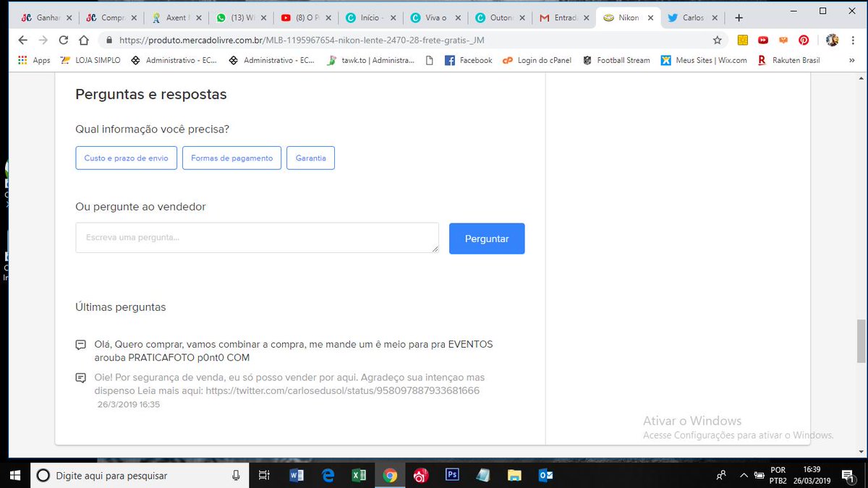Select the 'Garantia' option

pos(310,158)
